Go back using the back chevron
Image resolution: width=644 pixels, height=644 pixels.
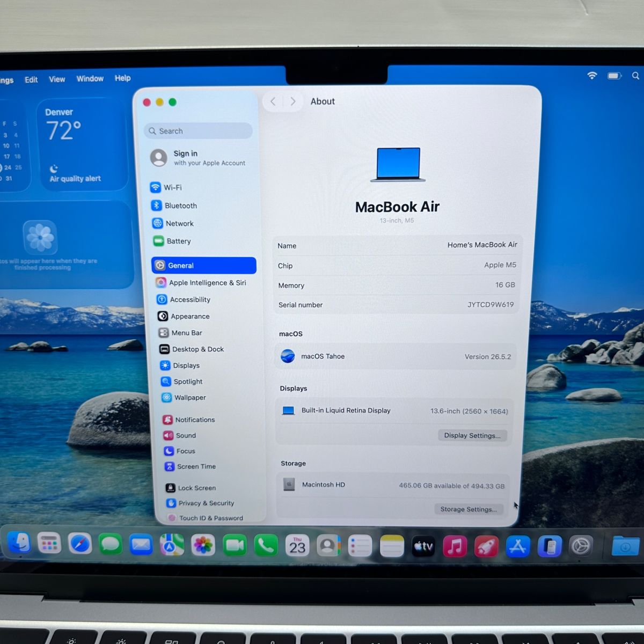273,101
